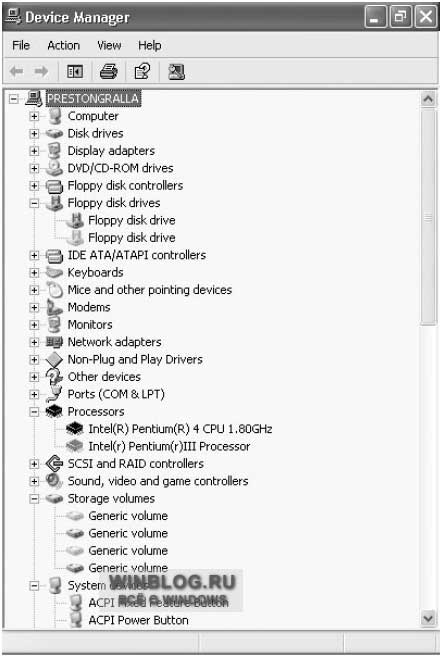Select the ACPI Power Button device
The height and width of the screenshot is (657, 440).
(x=138, y=620)
